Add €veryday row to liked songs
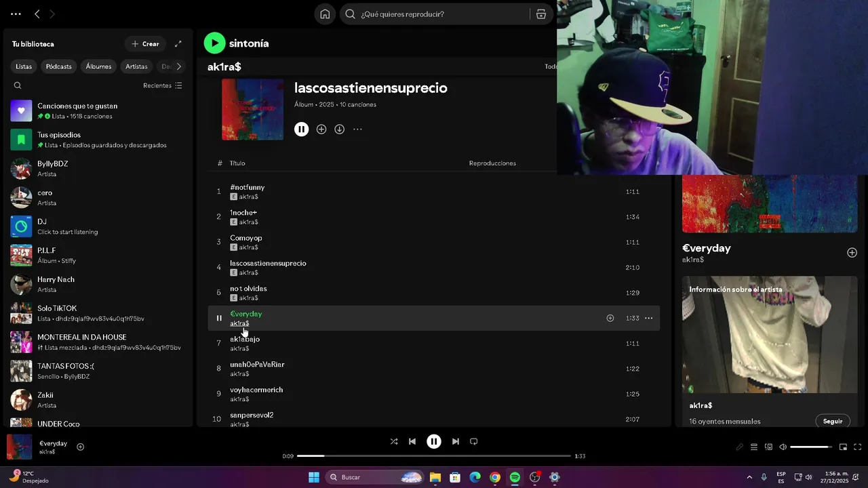 tap(610, 318)
